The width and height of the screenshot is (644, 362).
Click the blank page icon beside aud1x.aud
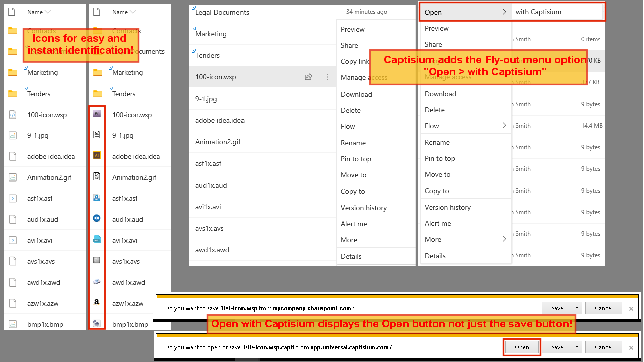coord(13,219)
